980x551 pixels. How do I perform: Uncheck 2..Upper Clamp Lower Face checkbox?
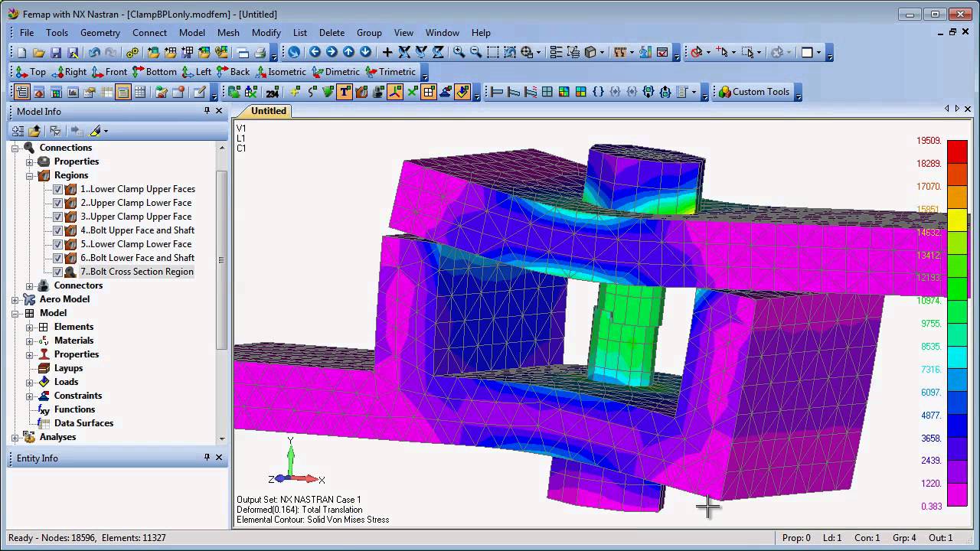click(x=57, y=203)
